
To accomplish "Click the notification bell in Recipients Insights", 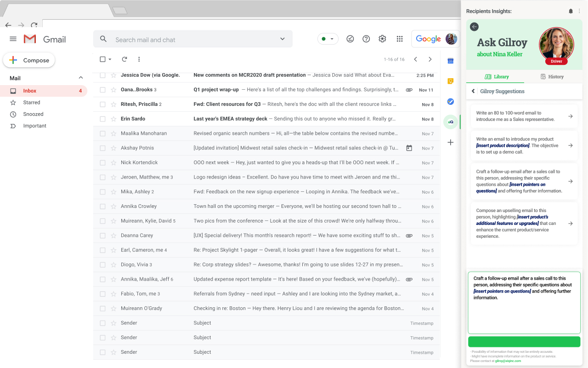I will click(x=571, y=11).
